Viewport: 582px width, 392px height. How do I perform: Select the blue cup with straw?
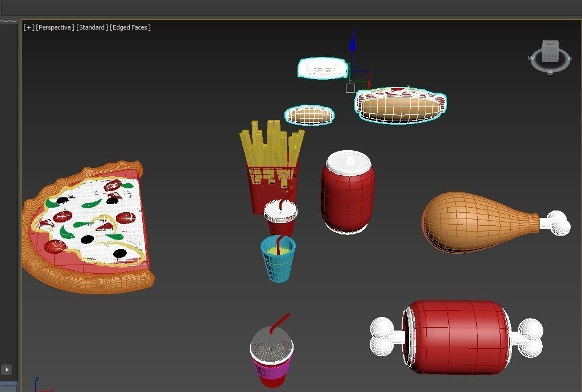278,258
